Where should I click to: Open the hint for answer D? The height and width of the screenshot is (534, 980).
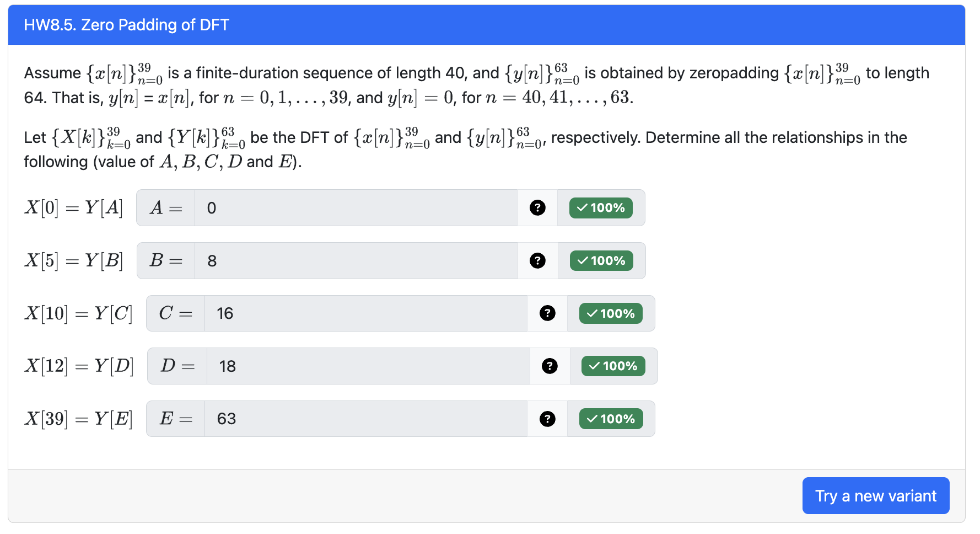(549, 366)
